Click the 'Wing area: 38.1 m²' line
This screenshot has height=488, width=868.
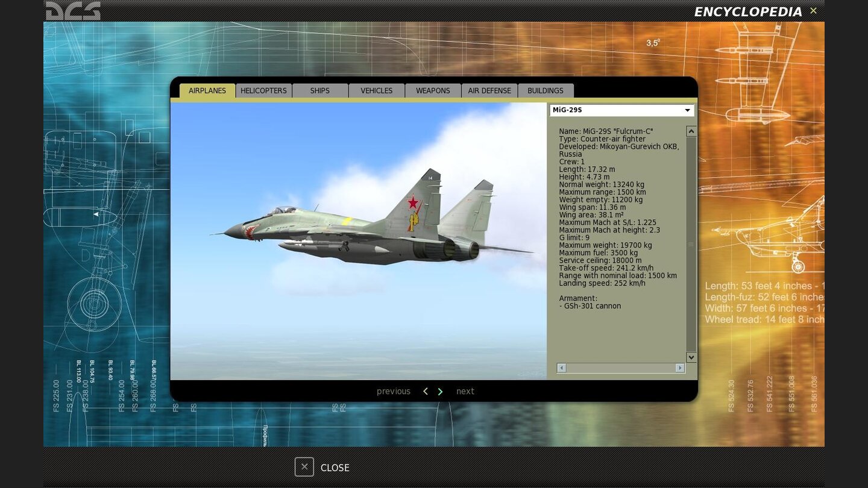coord(591,215)
